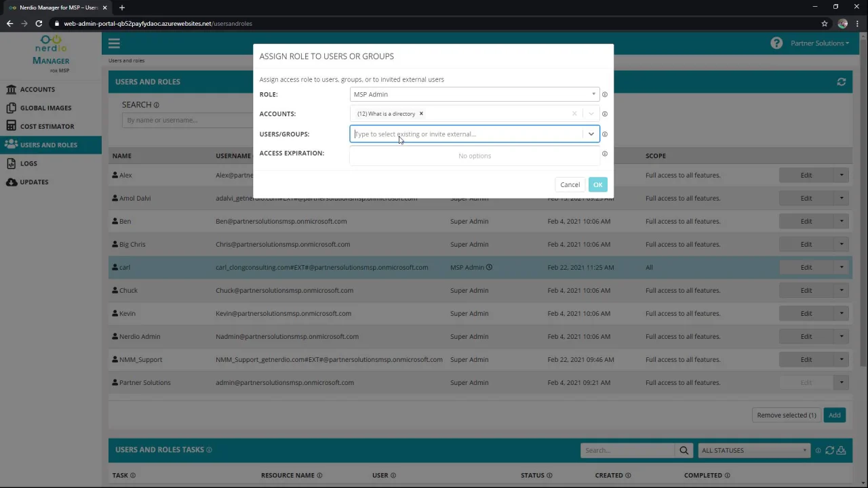This screenshot has width=868, height=488.
Task: Click the Add button
Action: (x=835, y=415)
